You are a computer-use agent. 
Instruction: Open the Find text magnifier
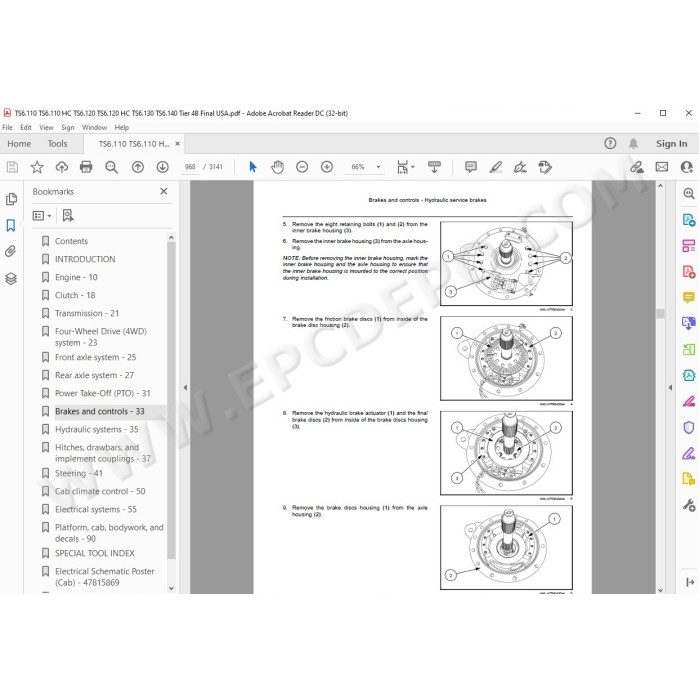(x=111, y=167)
